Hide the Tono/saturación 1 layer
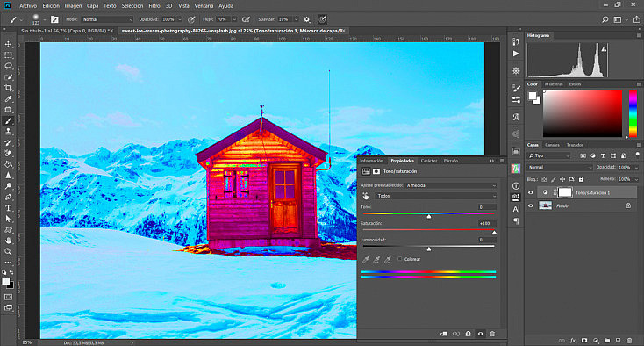The width and height of the screenshot is (644, 346). (531, 192)
